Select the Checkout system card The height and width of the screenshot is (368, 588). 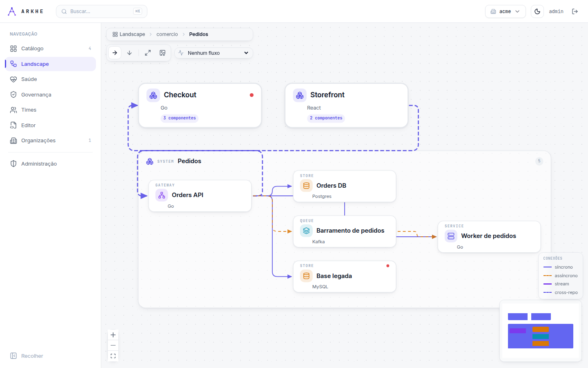[200, 105]
